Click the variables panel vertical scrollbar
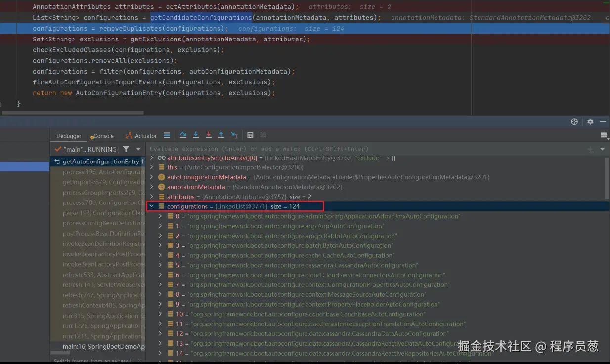The image size is (610, 364). coord(607,178)
